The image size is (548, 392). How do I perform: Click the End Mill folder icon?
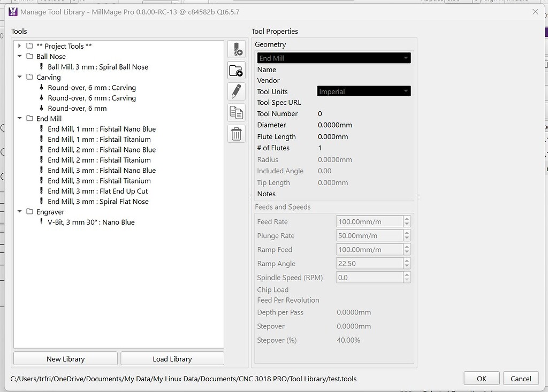(x=30, y=118)
